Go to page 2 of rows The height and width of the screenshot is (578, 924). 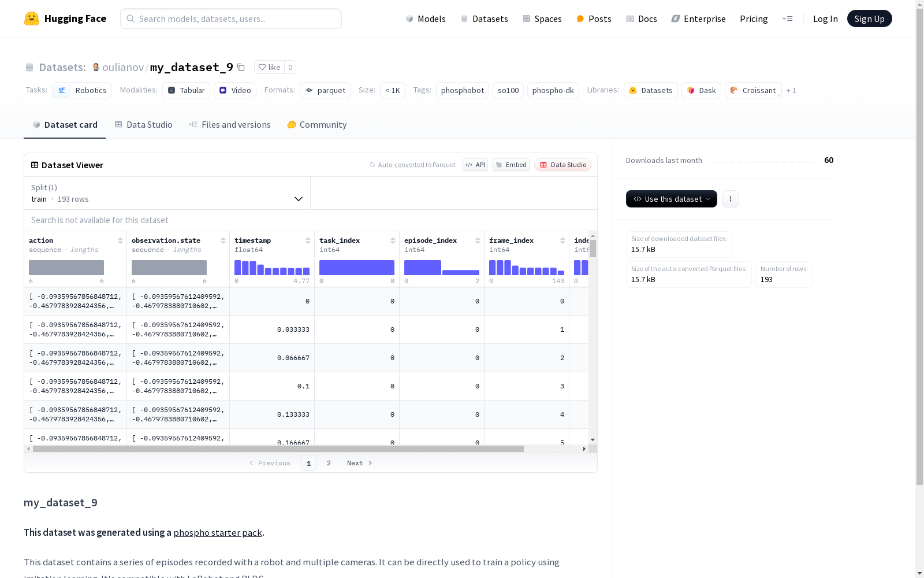point(329,463)
